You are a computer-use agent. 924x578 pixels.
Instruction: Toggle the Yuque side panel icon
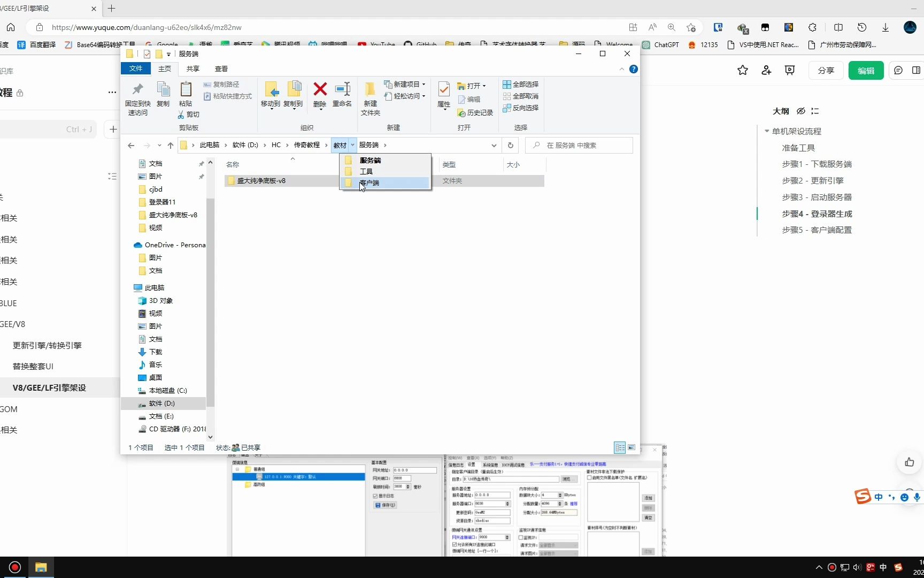tap(916, 70)
